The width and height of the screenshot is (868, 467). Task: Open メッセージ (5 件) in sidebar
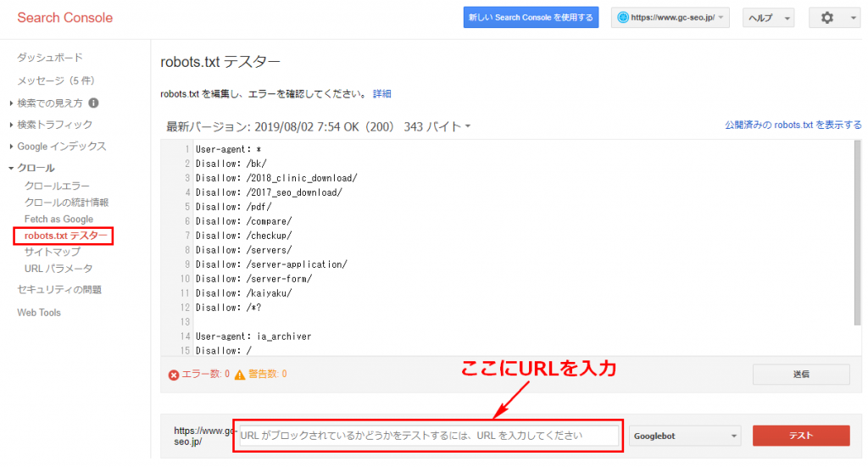pyautogui.click(x=55, y=81)
